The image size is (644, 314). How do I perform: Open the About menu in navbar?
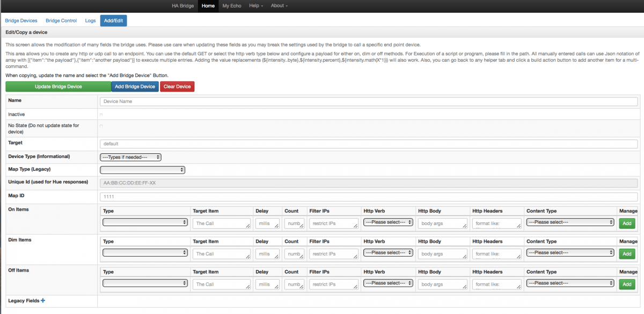[x=279, y=6]
